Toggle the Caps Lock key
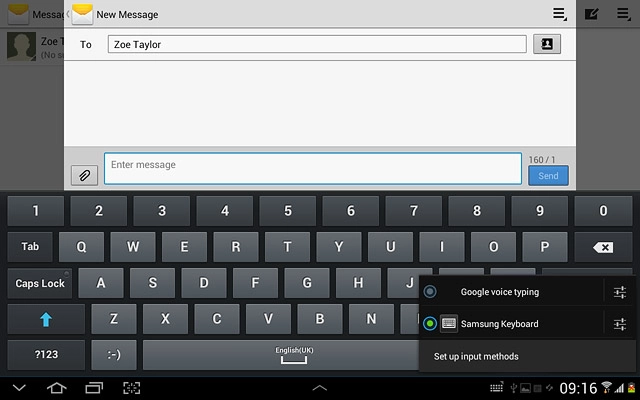Image resolution: width=640 pixels, height=400 pixels. 40,283
